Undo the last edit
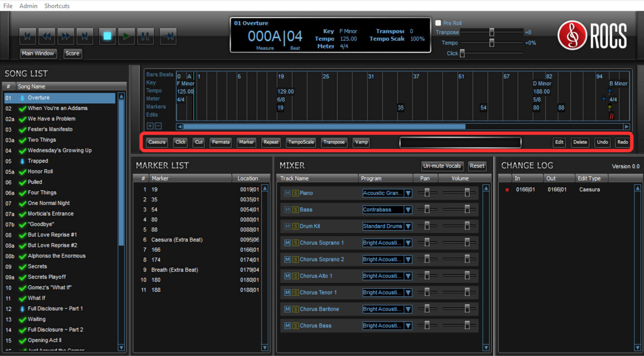 coord(602,142)
